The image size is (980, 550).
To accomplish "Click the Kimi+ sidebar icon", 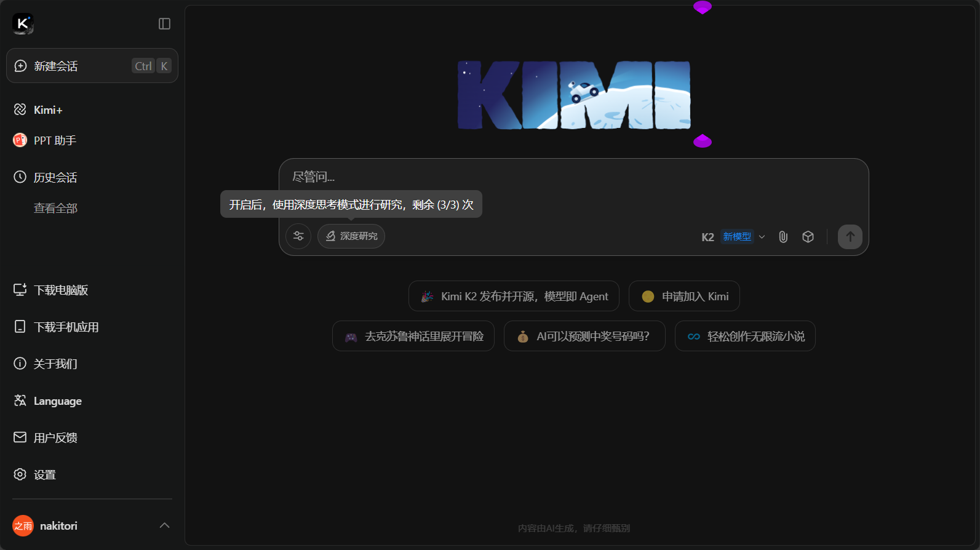I will [x=20, y=110].
